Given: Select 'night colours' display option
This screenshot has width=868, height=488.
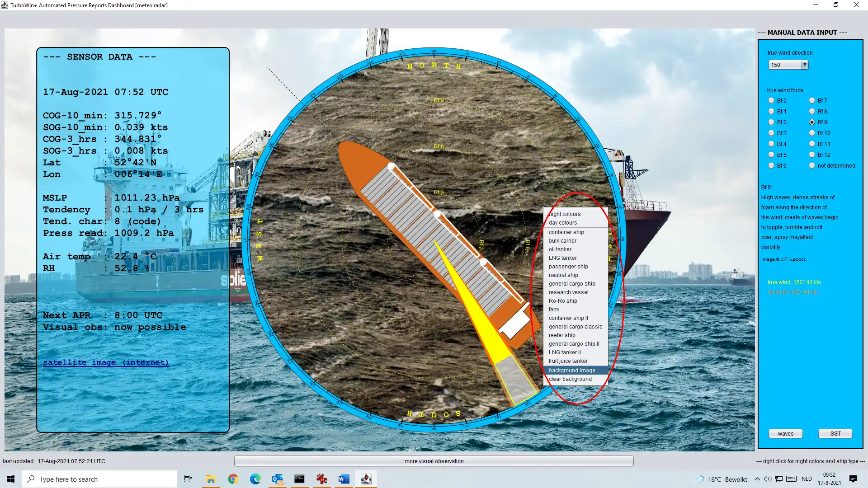Looking at the screenshot, I should coord(565,214).
